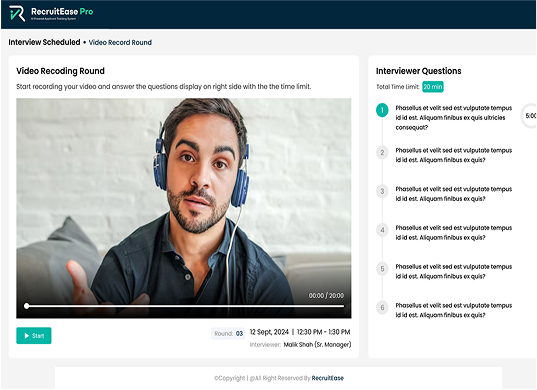Click interviewer name Malik Shah (Sr. Manager)
537x390 pixels.
pos(317,344)
